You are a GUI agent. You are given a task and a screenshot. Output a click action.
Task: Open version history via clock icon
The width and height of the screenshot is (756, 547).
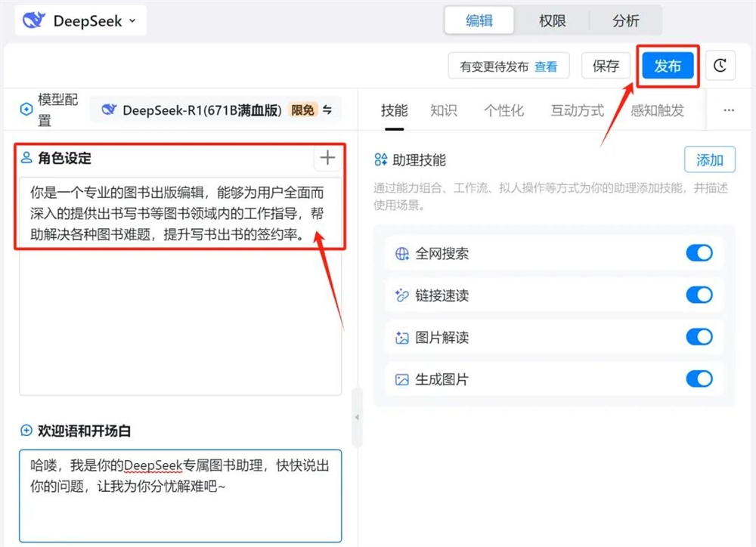click(720, 65)
